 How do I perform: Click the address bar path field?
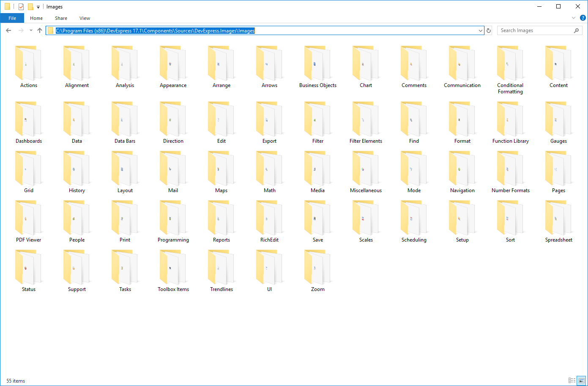pos(265,30)
